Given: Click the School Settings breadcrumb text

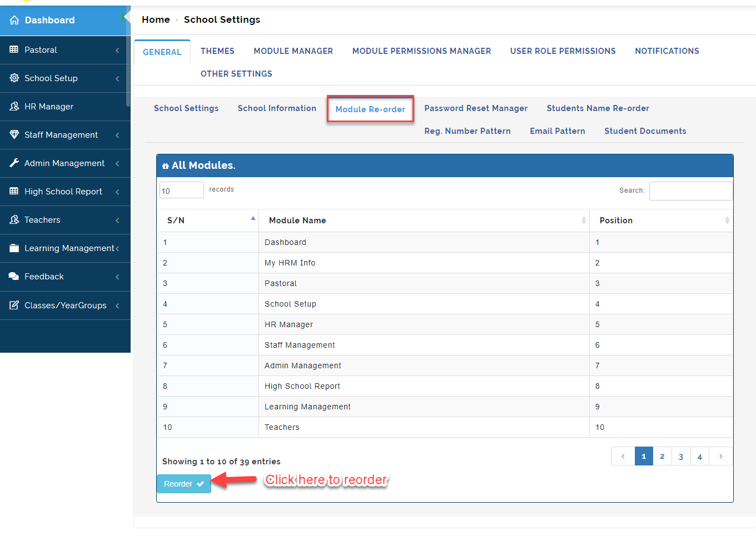Looking at the screenshot, I should pyautogui.click(x=222, y=19).
